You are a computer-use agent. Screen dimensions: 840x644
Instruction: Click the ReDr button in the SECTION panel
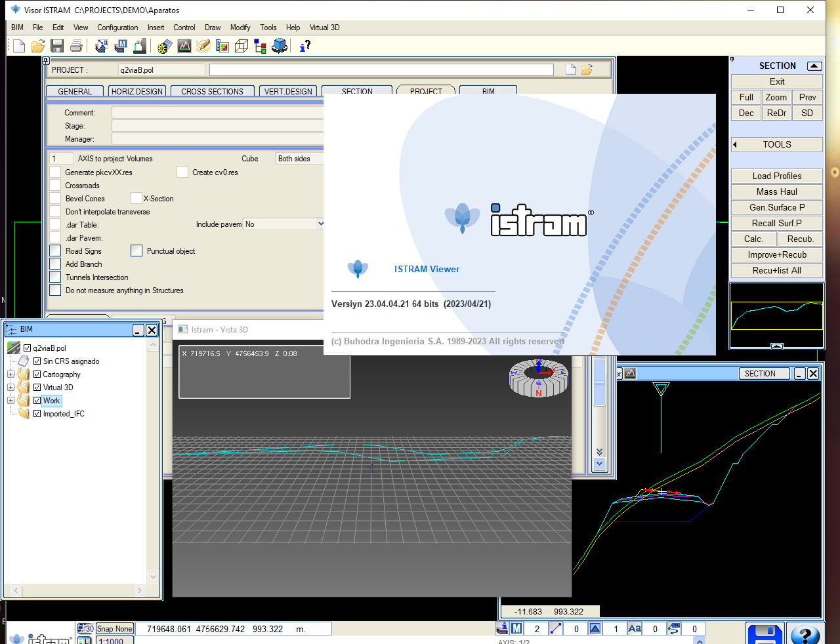tap(776, 113)
